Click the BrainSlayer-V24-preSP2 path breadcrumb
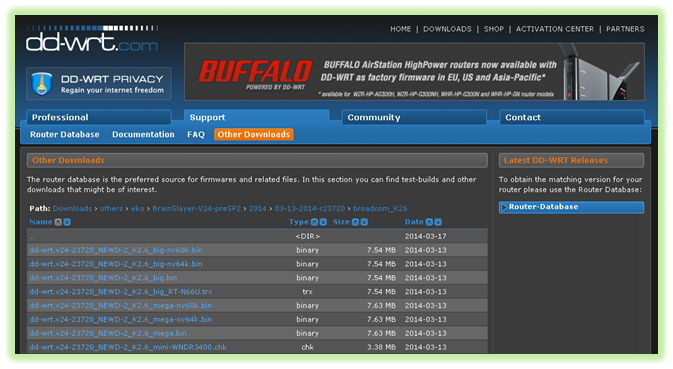Image resolution: width=673 pixels, height=369 pixels. [197, 209]
